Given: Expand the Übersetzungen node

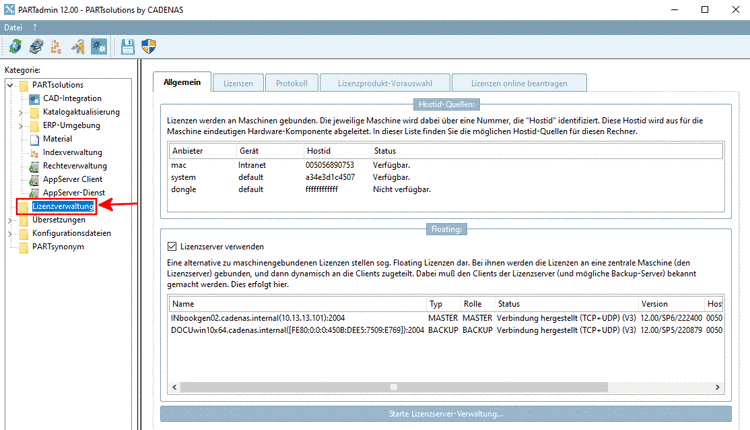Looking at the screenshot, I should click(x=10, y=220).
